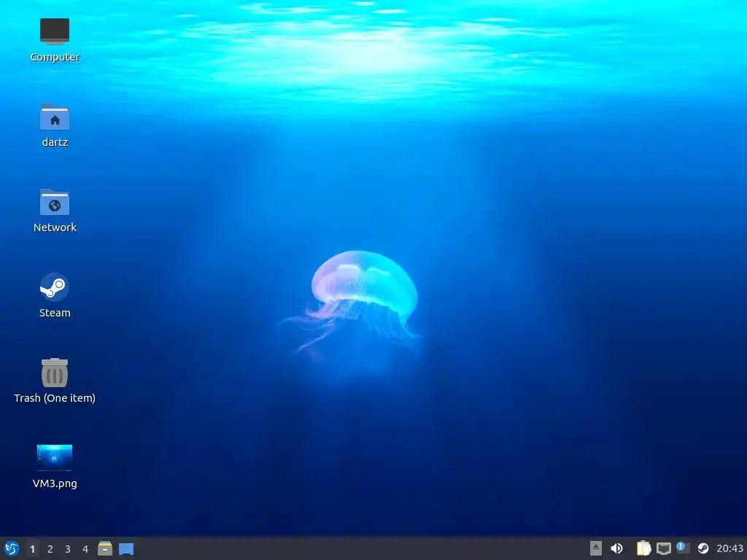Select the VM3.png image thumbnail

pyautogui.click(x=54, y=458)
